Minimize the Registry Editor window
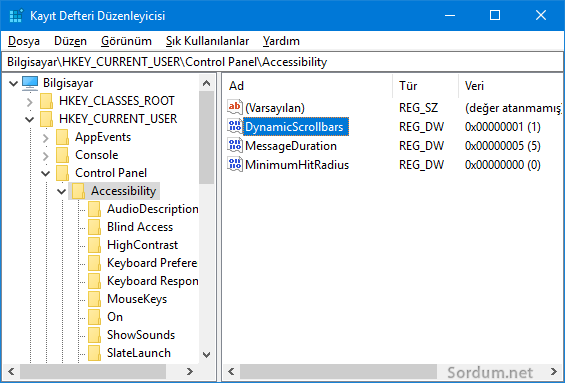Image resolution: width=565 pixels, height=383 pixels. click(450, 15)
